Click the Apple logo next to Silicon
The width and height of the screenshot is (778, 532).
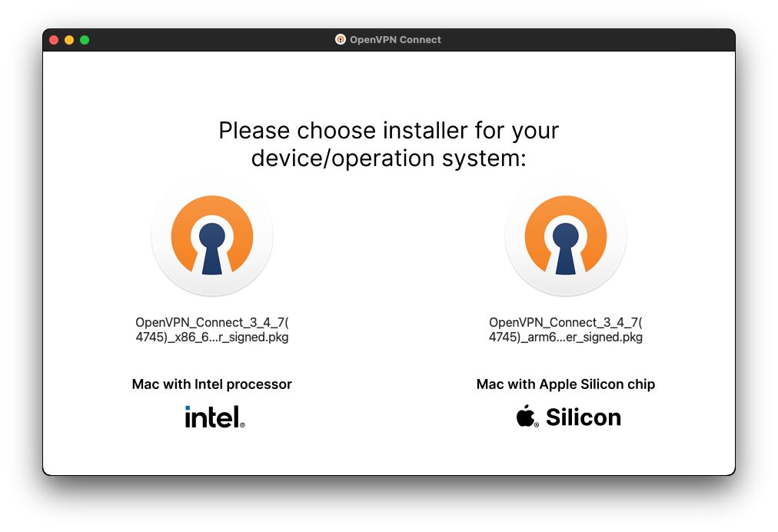[526, 416]
